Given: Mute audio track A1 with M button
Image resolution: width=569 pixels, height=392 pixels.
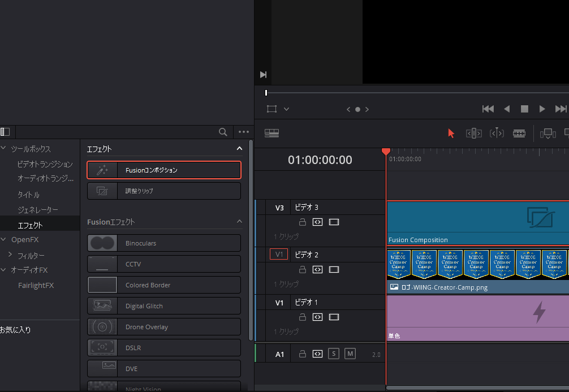Looking at the screenshot, I should [350, 354].
